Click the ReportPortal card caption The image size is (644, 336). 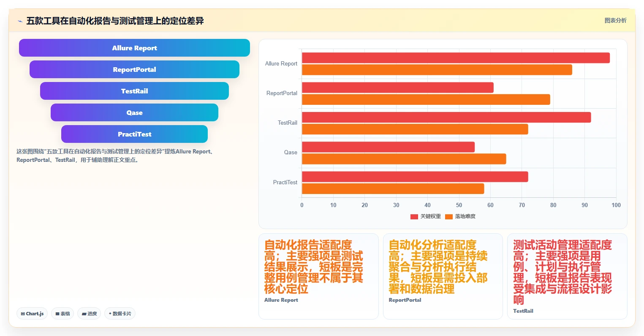tap(405, 300)
